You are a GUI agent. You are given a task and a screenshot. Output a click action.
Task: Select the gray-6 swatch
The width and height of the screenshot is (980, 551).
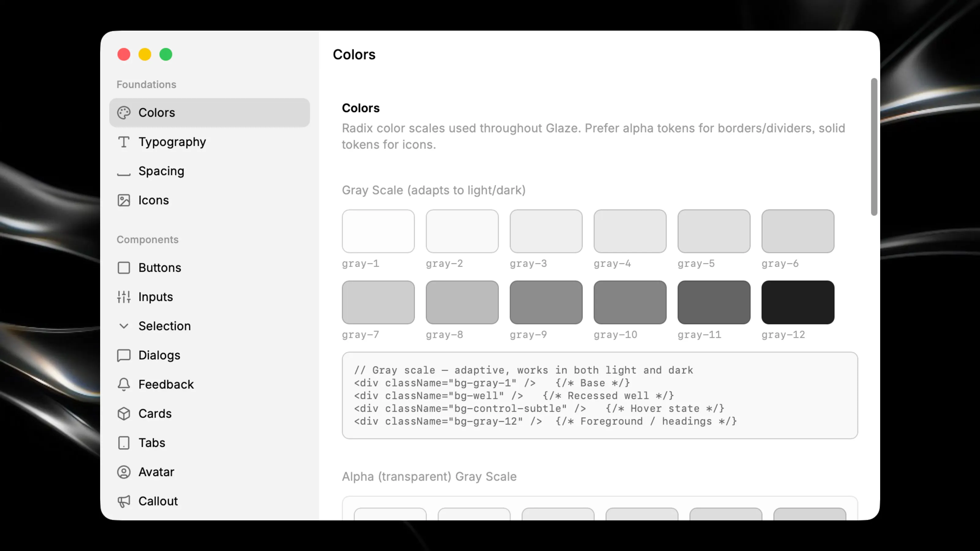(798, 231)
